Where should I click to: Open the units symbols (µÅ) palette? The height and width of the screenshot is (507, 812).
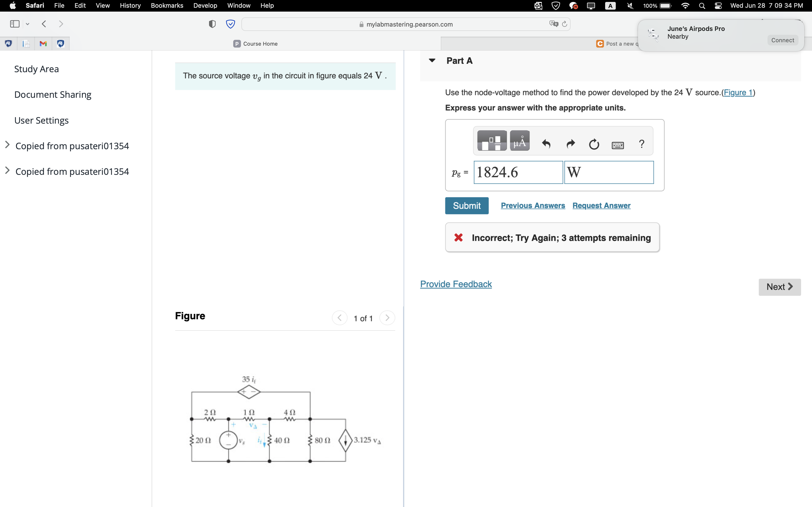[x=519, y=141]
